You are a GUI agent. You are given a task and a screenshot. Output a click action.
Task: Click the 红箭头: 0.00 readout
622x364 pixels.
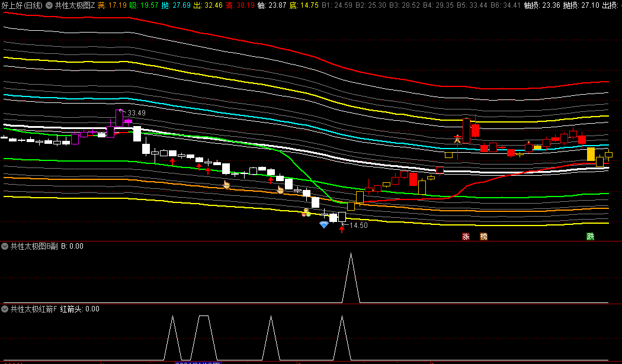click(x=80, y=309)
